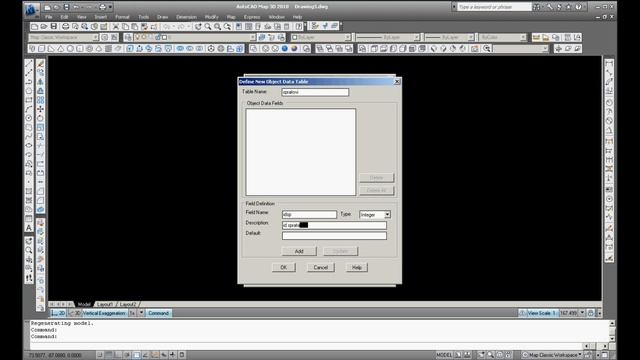Image resolution: width=640 pixels, height=360 pixels.
Task: Open the Map workspace dropdown in toolbar
Action: (64, 37)
